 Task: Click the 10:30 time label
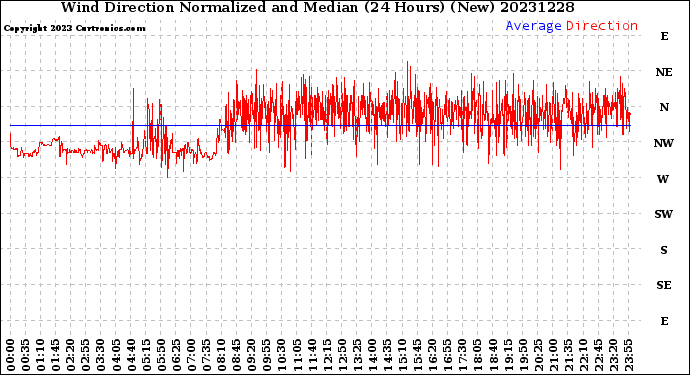coord(282,355)
